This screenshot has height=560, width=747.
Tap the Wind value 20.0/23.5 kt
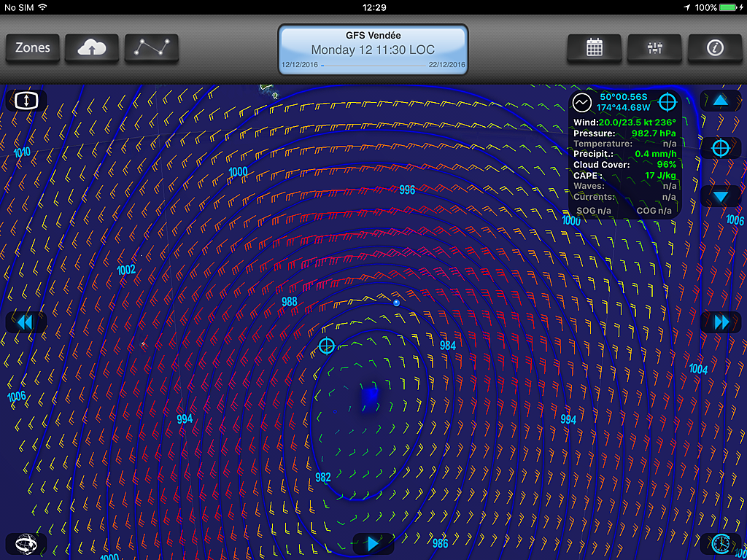click(x=624, y=122)
